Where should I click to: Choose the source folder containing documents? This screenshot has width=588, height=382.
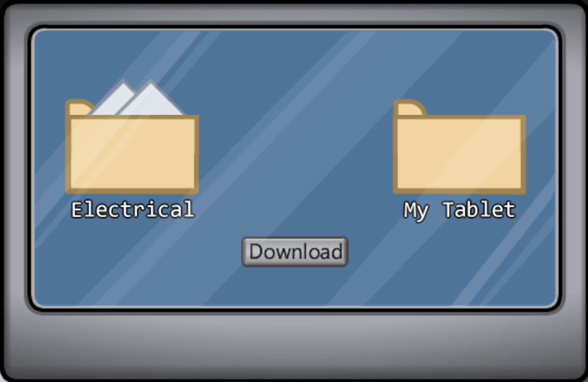132,137
